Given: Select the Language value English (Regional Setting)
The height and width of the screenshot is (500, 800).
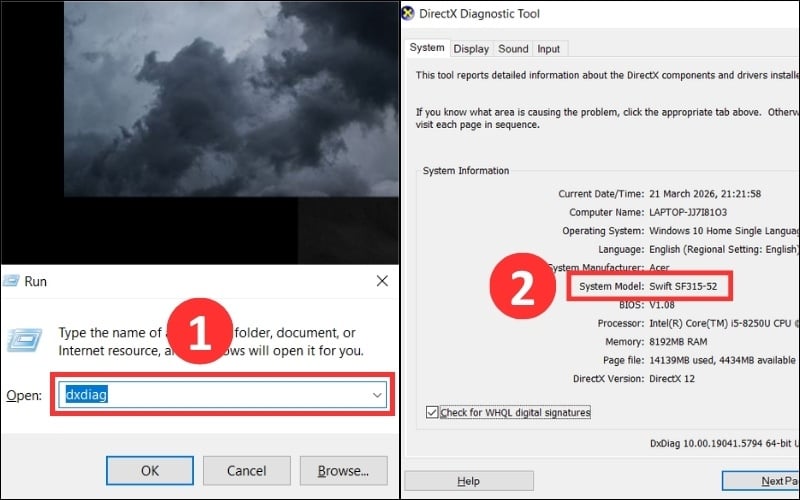Looking at the screenshot, I should [x=723, y=249].
